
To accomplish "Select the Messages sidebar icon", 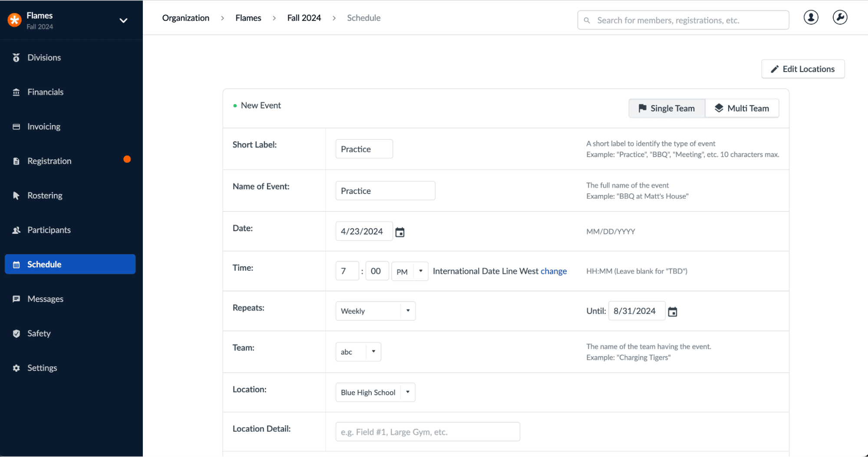I will tap(17, 299).
